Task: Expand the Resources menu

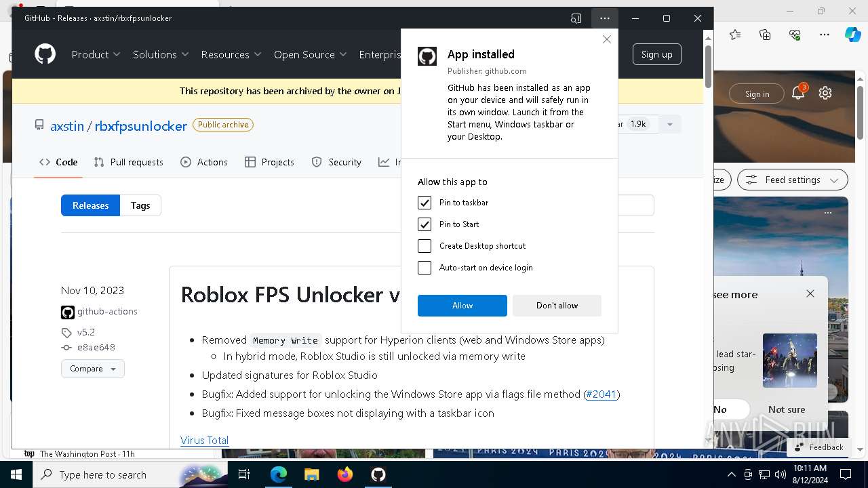Action: (231, 54)
